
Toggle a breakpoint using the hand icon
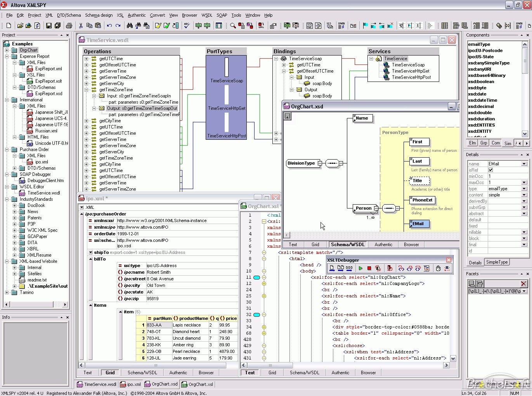[x=438, y=268]
